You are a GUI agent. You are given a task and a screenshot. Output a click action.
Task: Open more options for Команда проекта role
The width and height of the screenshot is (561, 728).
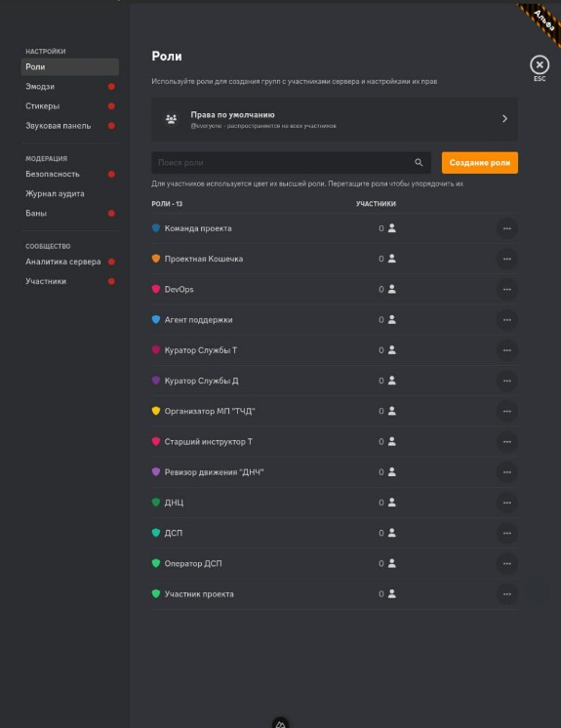[506, 228]
